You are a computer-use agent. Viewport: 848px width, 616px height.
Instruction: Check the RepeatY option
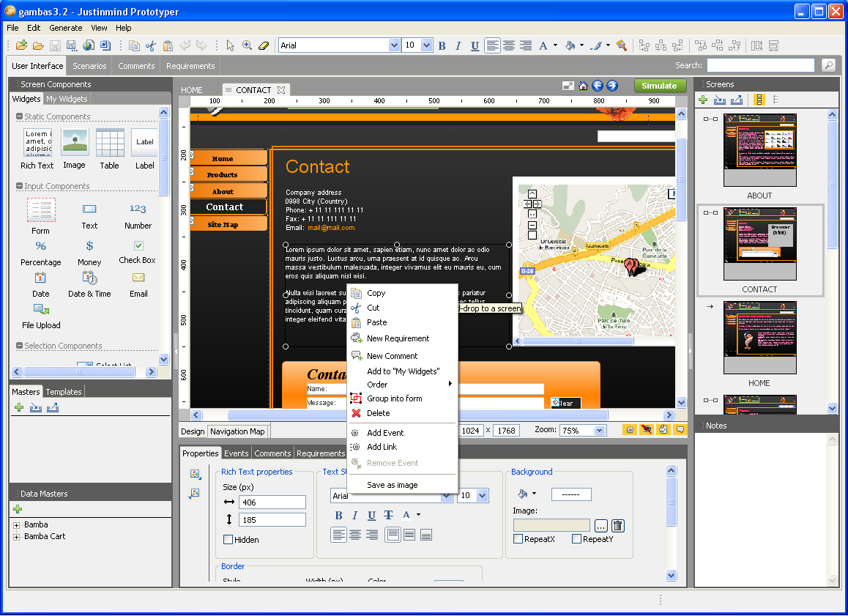coord(576,539)
